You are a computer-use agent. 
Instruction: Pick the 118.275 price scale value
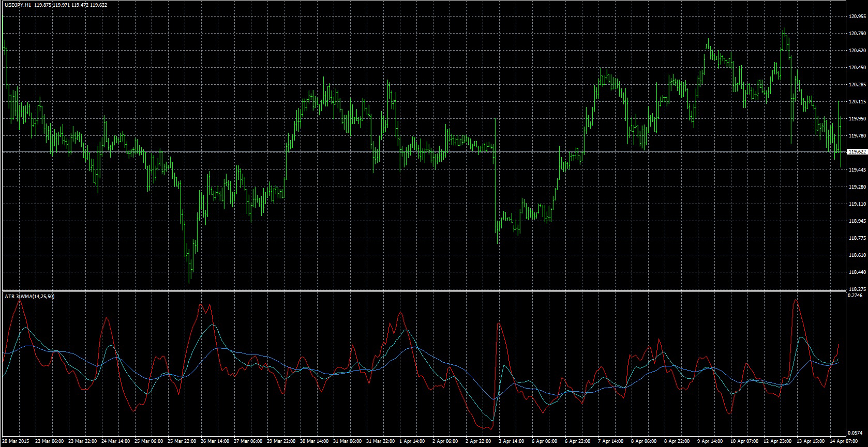[857, 289]
